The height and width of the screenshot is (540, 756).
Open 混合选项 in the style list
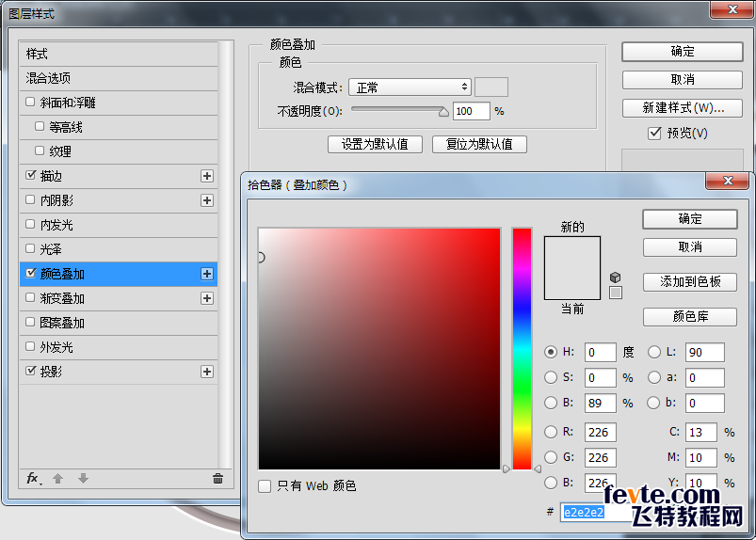[119, 78]
